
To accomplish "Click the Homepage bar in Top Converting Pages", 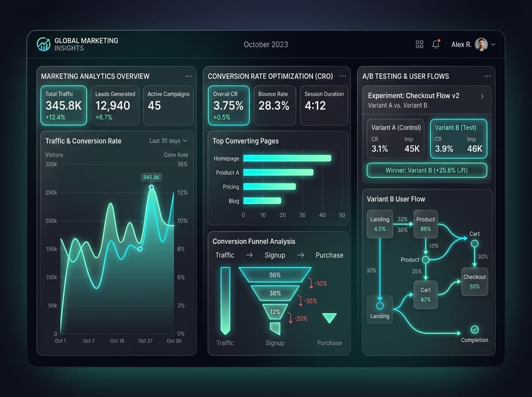I will 287,158.
